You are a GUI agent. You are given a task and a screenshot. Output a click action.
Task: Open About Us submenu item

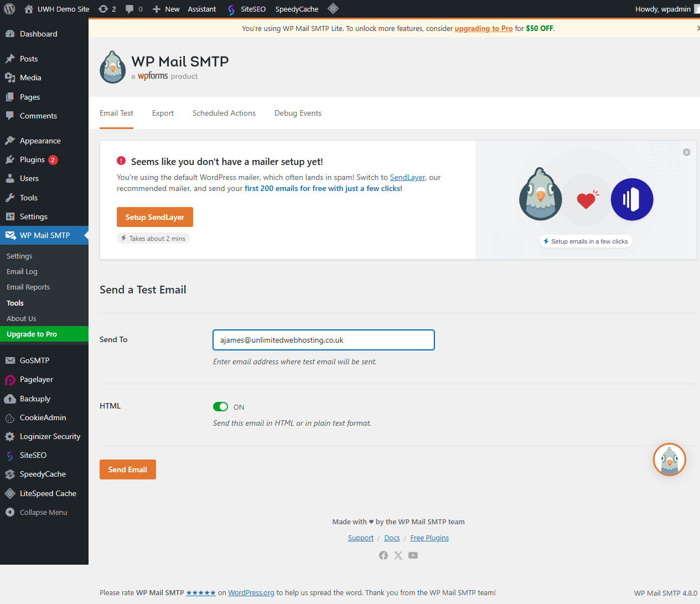pos(22,319)
